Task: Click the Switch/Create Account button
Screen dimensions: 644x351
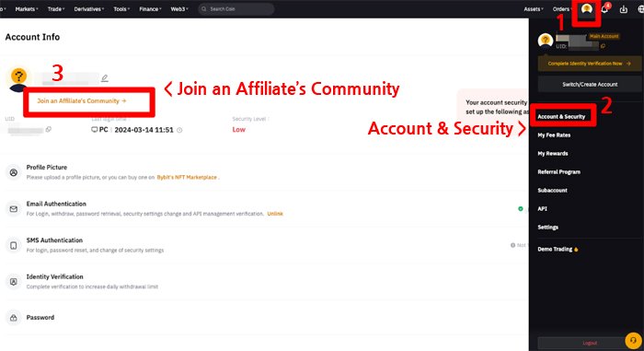Action: 590,85
